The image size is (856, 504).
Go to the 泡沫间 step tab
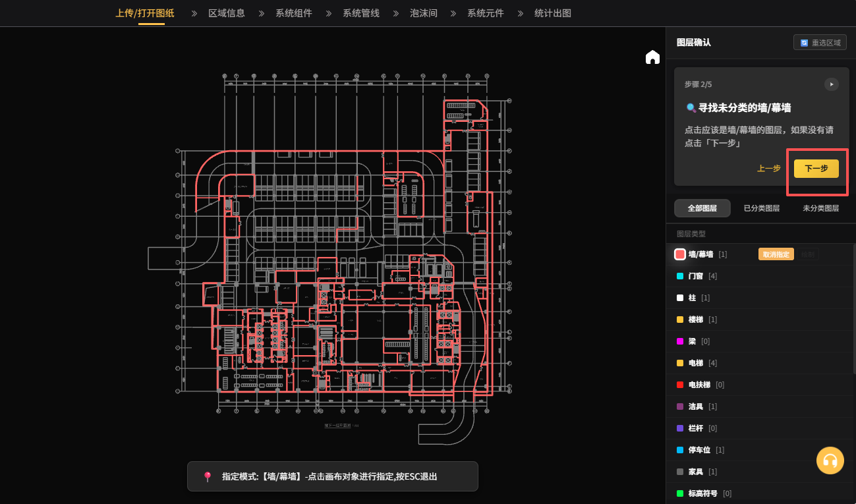pyautogui.click(x=424, y=13)
